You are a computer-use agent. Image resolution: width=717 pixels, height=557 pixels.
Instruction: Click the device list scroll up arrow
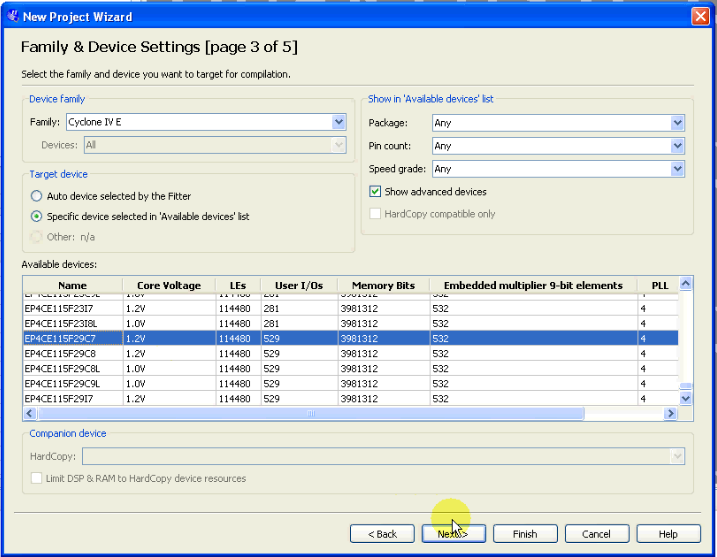point(685,284)
